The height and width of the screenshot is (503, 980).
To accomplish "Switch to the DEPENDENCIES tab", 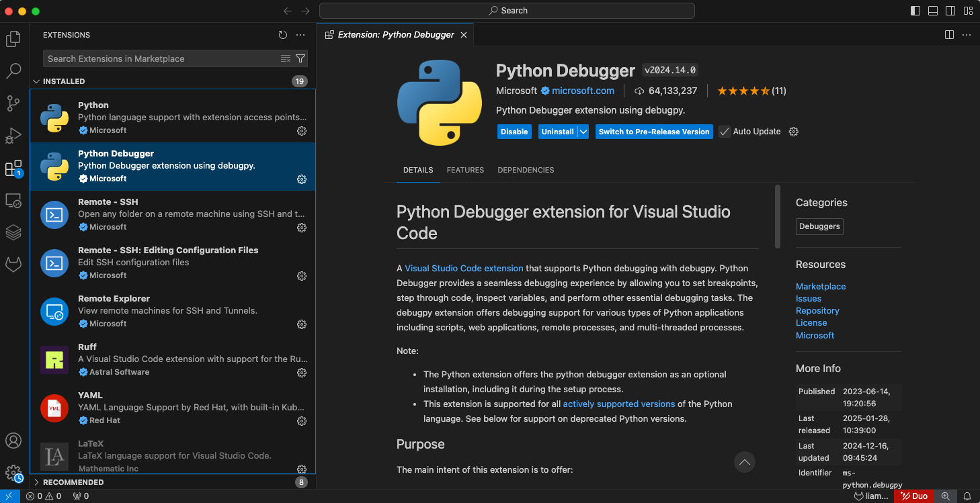I will tap(526, 170).
